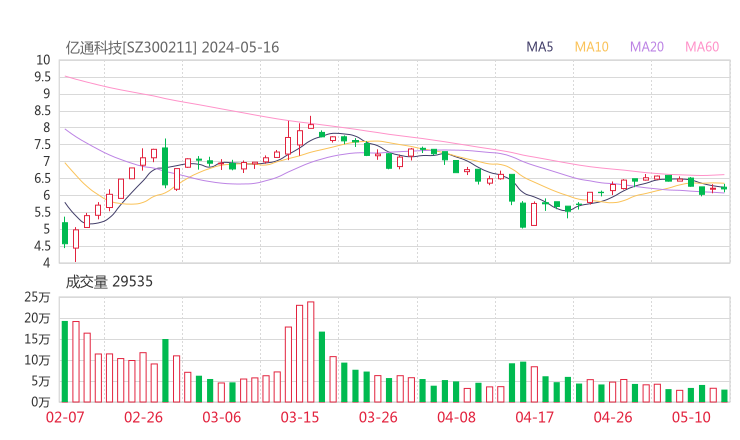Screen dimensions: 740x440
Task: Click the 05-10 date axis label
Action: pyautogui.click(x=691, y=417)
